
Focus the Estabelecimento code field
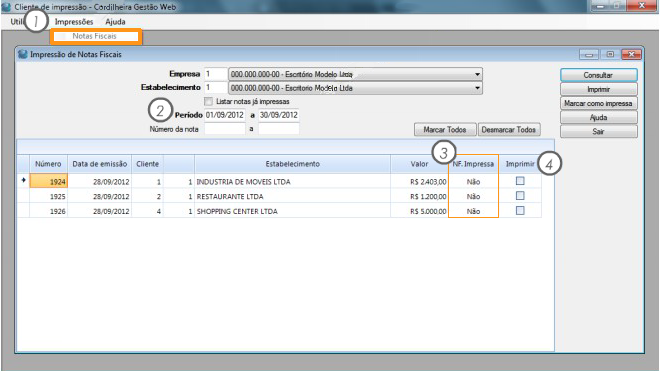pyautogui.click(x=216, y=88)
